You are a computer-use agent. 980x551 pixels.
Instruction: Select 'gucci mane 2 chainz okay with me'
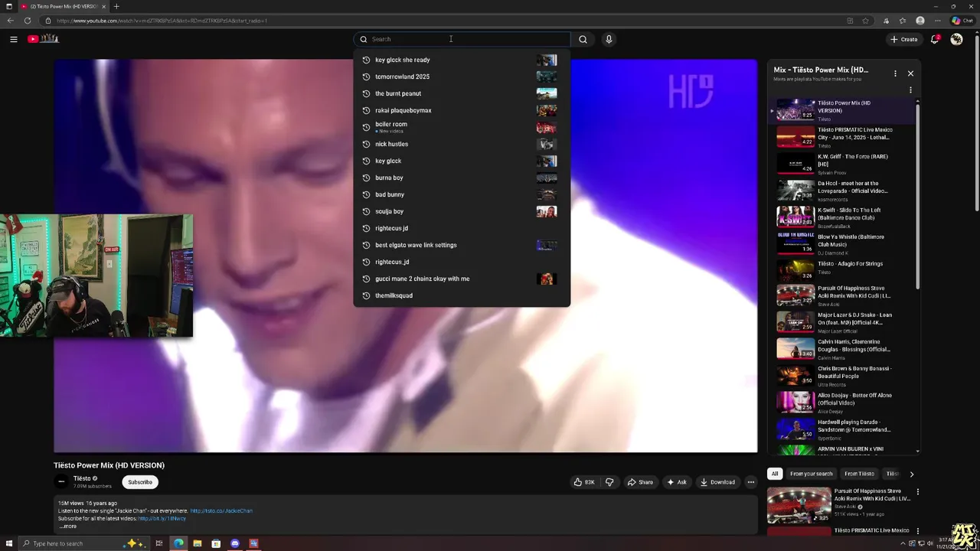(x=462, y=279)
